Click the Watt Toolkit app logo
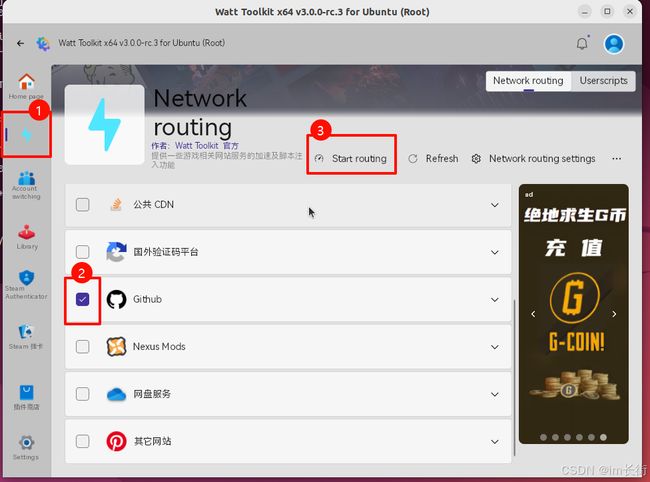The height and width of the screenshot is (482, 650). tap(43, 43)
